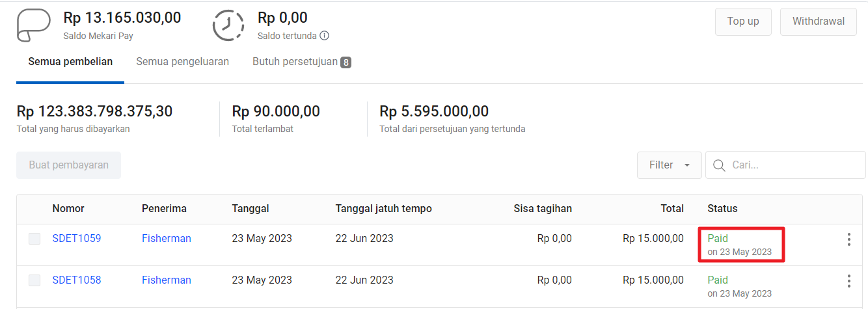Viewport: 868px width, 309px height.
Task: Expand the Filter dropdown
Action: point(670,165)
